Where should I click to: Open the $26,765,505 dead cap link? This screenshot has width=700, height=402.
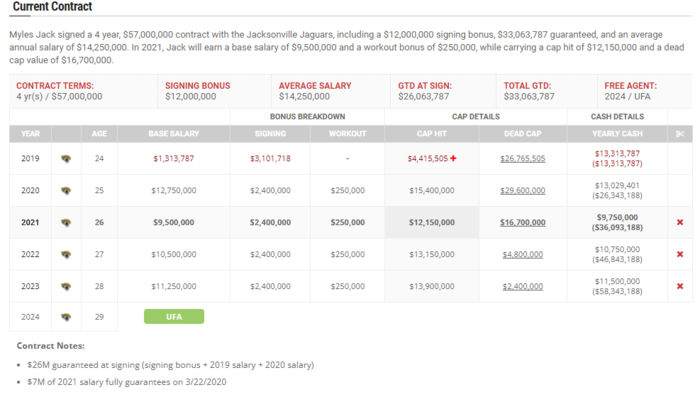[x=522, y=159]
